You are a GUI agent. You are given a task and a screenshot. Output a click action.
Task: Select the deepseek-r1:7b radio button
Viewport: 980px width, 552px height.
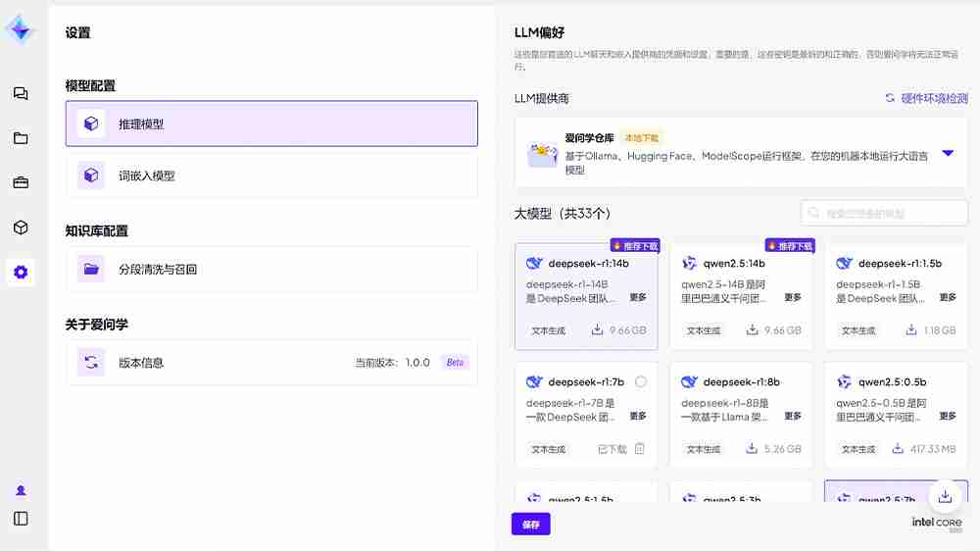(641, 381)
